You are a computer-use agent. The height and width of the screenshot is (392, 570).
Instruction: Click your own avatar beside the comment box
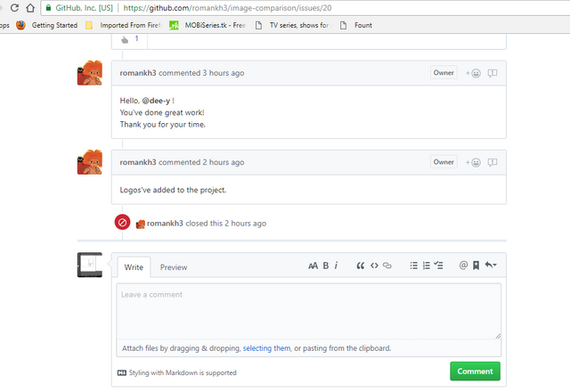tap(90, 265)
